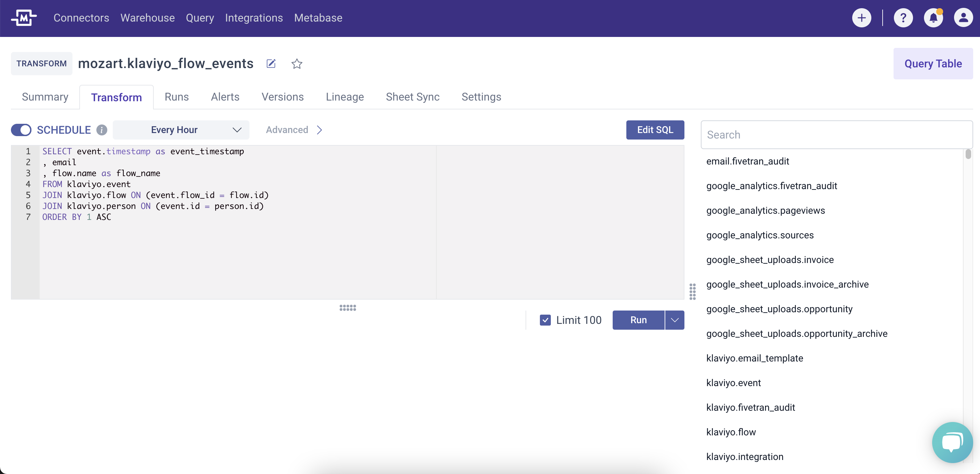Open the chat support bubble
This screenshot has width=980, height=474.
pos(952,443)
